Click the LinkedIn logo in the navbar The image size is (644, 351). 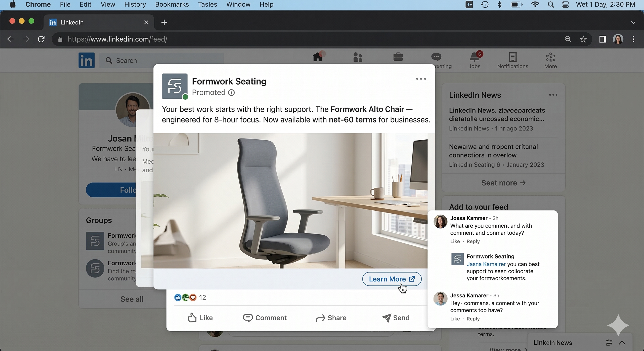86,60
